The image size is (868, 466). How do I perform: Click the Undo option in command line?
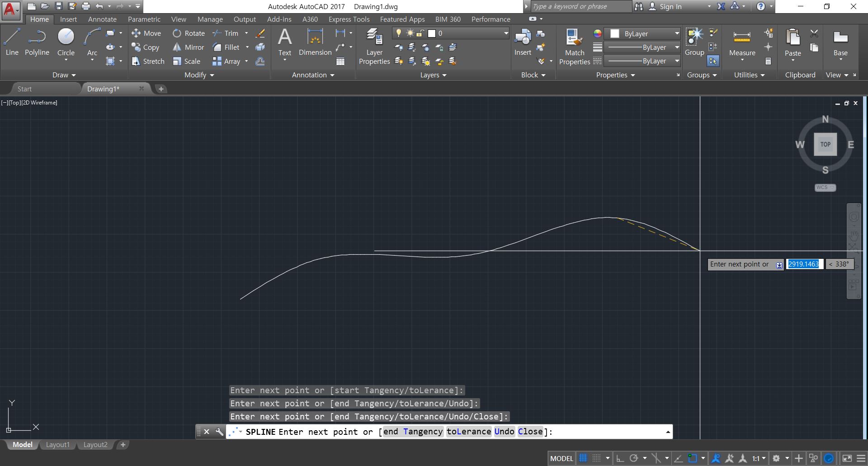pos(504,432)
